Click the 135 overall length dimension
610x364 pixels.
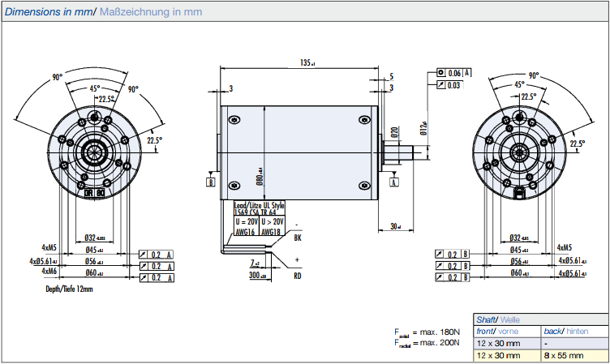tap(306, 62)
